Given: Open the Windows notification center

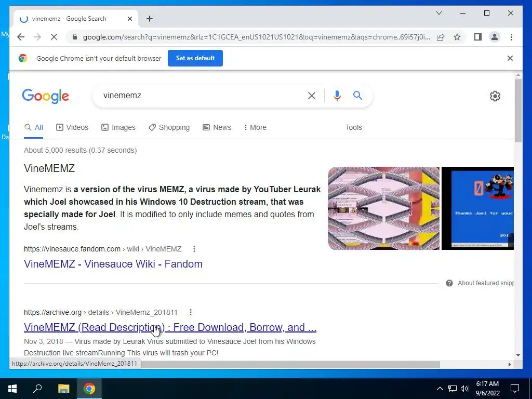Looking at the screenshot, I should 515,389.
